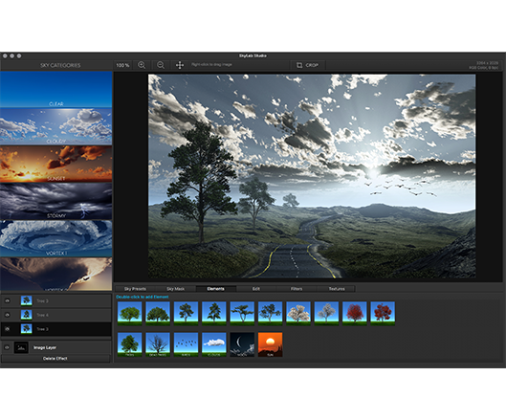Image resolution: width=506 pixels, height=420 pixels.
Task: Click the Tree 4 layer thumbnail
Action: coord(26,315)
